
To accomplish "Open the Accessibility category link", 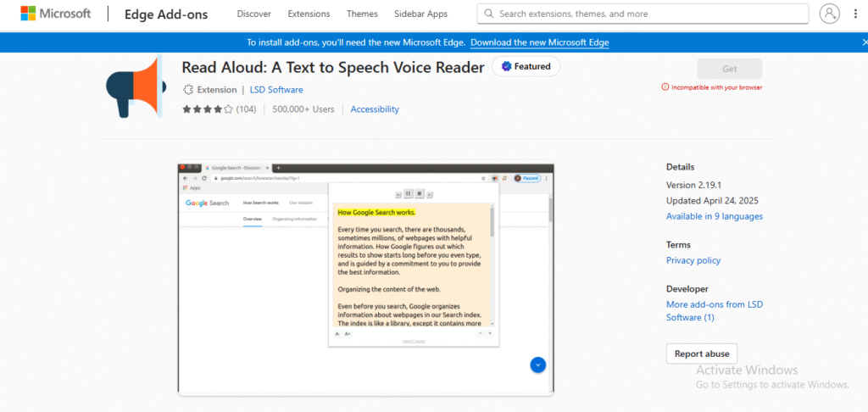I will 375,109.
